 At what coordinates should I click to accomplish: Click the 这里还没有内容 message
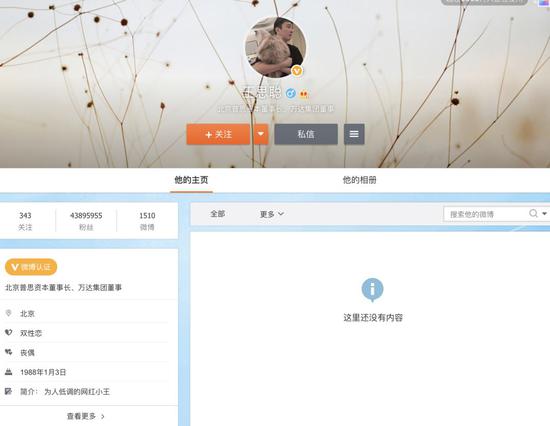[x=373, y=318]
